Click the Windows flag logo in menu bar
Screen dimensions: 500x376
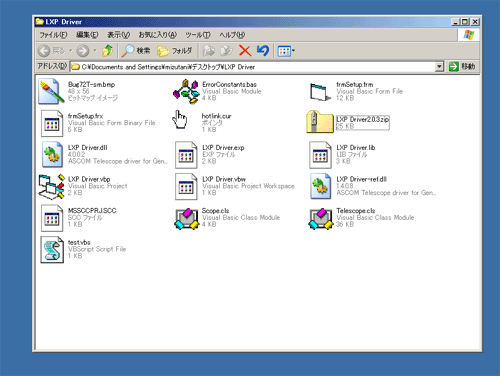point(469,35)
